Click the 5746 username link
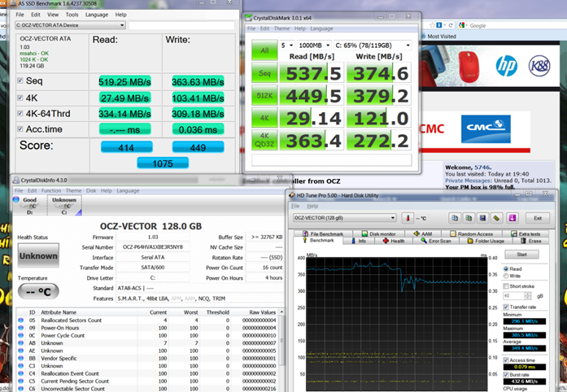This screenshot has width=567, height=392. (x=482, y=168)
